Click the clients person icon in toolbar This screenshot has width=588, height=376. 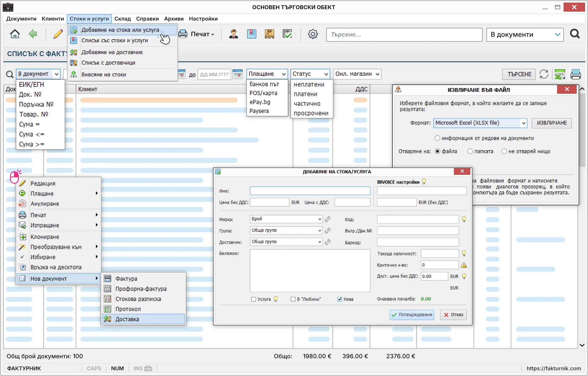point(234,34)
